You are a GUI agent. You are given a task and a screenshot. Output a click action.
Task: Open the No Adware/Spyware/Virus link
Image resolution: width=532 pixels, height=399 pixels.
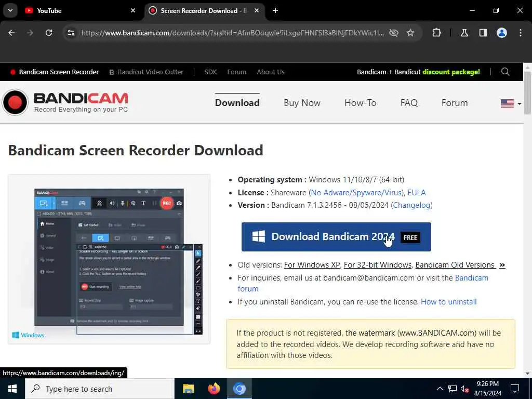[356, 193]
